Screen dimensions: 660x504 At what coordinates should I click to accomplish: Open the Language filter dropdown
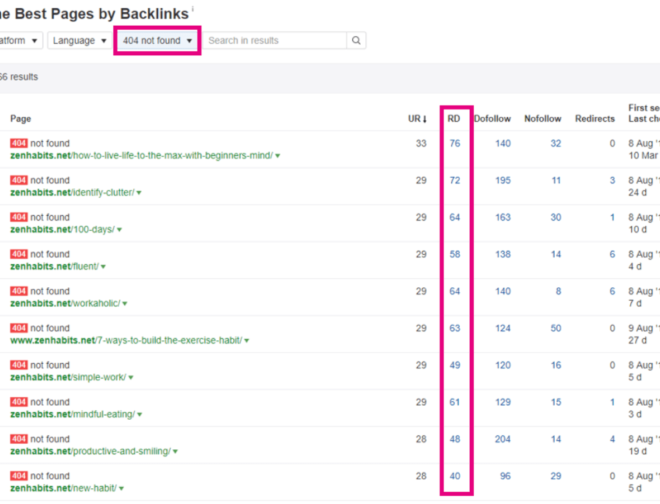point(80,40)
